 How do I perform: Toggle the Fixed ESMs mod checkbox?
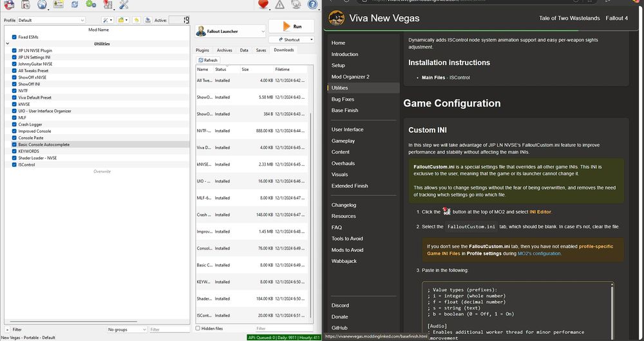point(14,37)
